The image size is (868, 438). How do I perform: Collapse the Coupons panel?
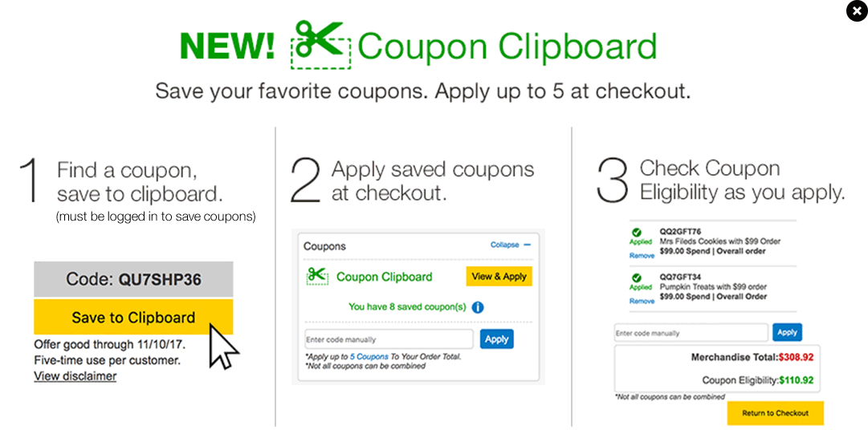[510, 245]
